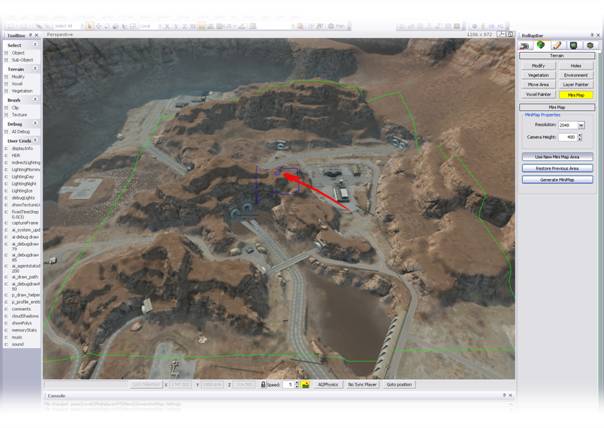This screenshot has height=428, width=604.
Task: Toggle the LightingDay user command
Action: pos(23,176)
